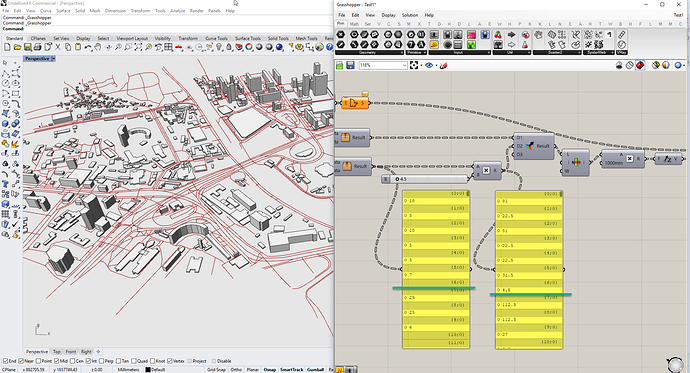Click the Undo arrow icon in Rhino toolbar
The width and height of the screenshot is (690, 373).
[x=88, y=47]
